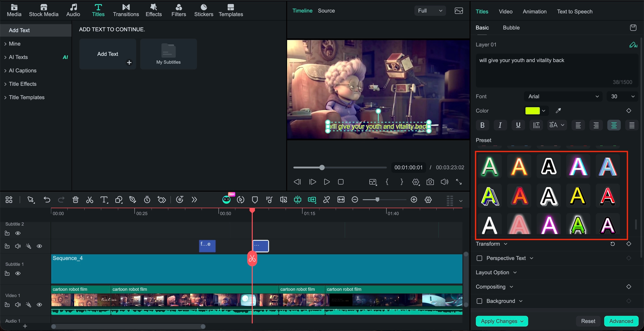Play the preview video

[326, 182]
